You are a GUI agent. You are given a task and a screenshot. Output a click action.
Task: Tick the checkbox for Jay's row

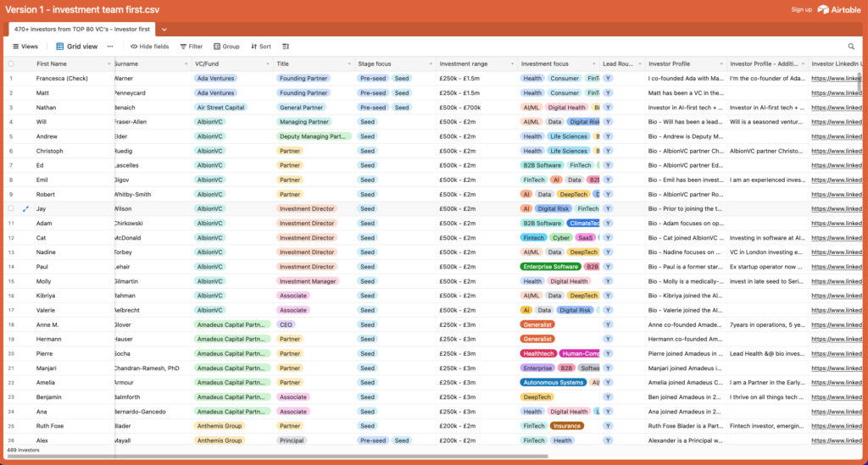tap(11, 208)
